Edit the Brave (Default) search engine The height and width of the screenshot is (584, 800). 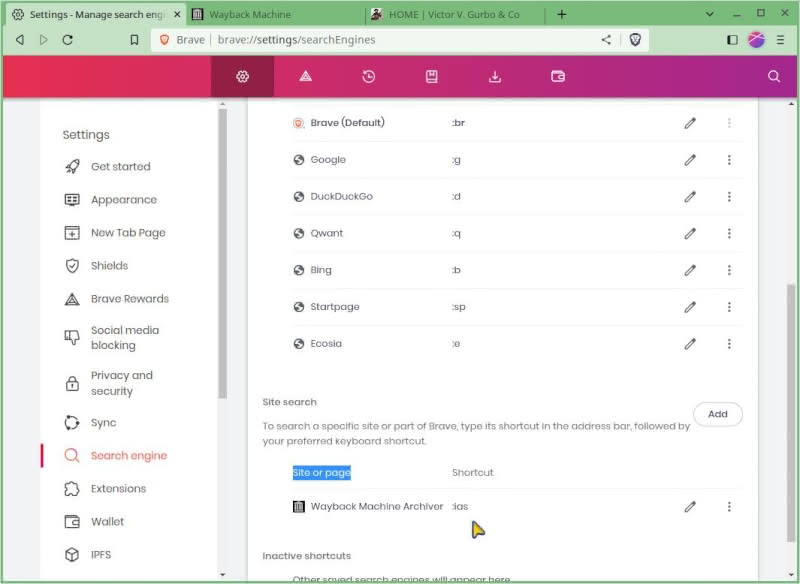click(x=690, y=123)
